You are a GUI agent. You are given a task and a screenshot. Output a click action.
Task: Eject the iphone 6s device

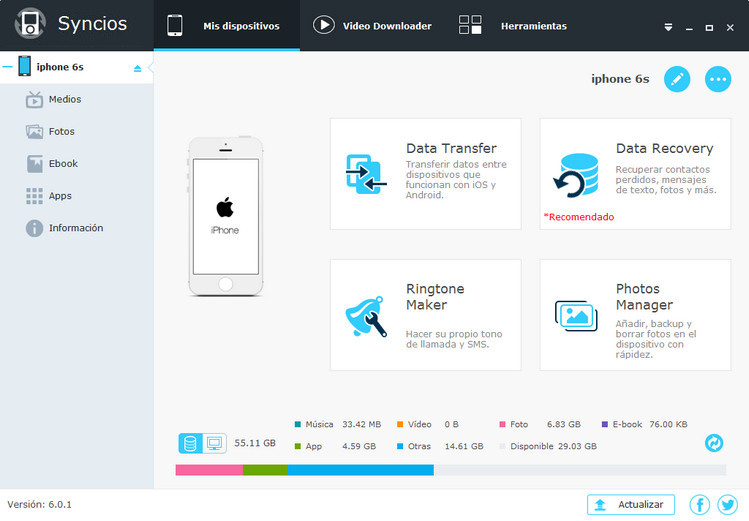(x=138, y=68)
